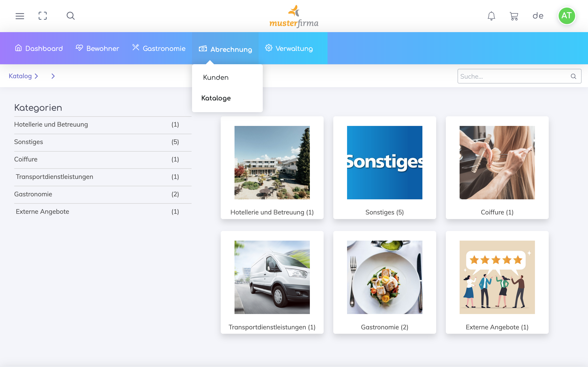Select Kataloge from the dropdown
Image resolution: width=588 pixels, height=367 pixels.
coord(216,98)
